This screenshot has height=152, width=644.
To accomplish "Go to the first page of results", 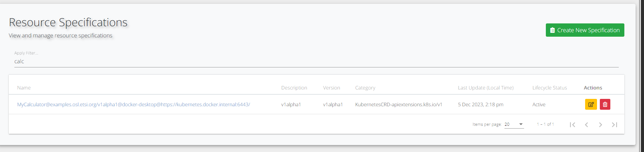I will coord(572,125).
